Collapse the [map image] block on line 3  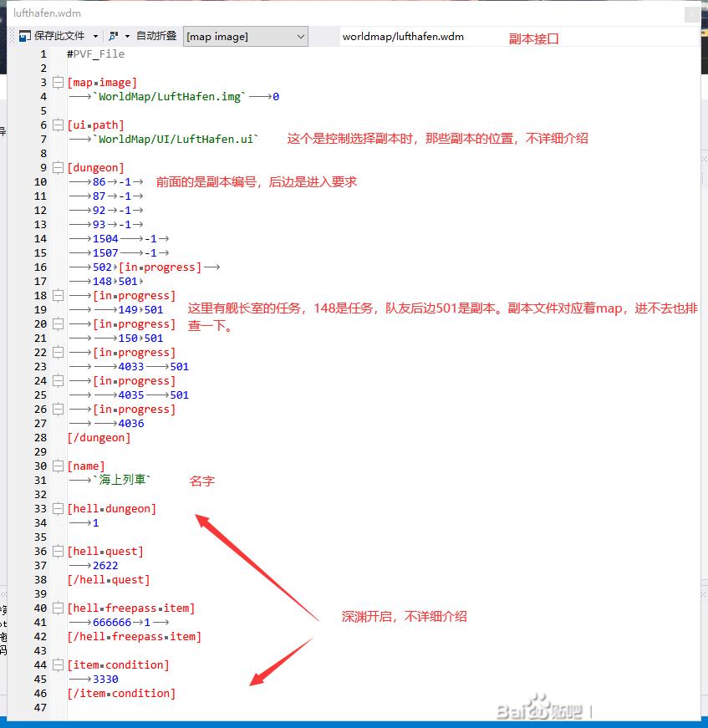tap(58, 83)
